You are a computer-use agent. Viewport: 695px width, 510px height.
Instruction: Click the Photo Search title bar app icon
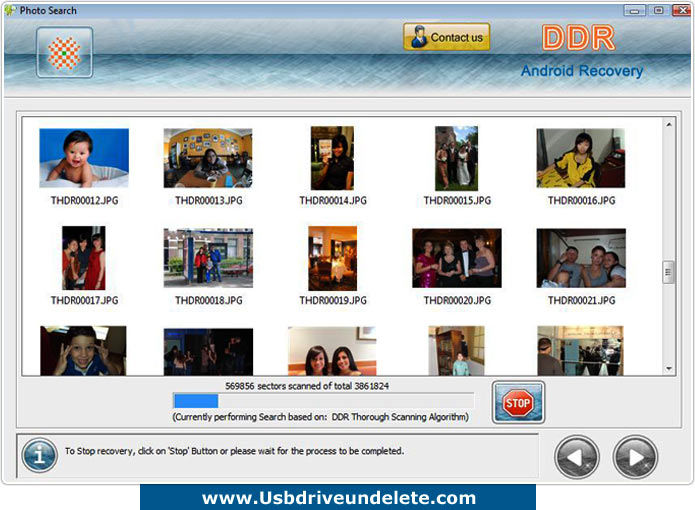[x=10, y=10]
